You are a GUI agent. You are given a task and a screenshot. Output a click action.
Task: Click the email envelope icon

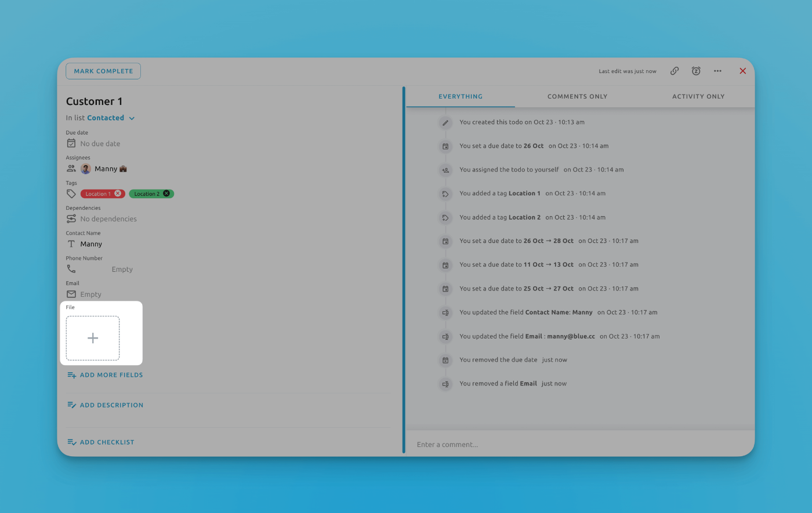tap(71, 294)
